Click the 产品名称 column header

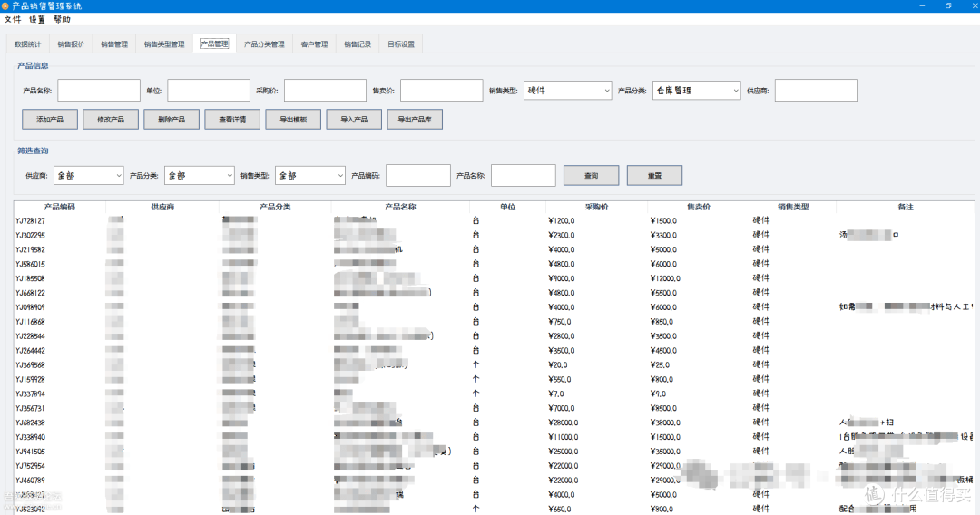point(401,208)
